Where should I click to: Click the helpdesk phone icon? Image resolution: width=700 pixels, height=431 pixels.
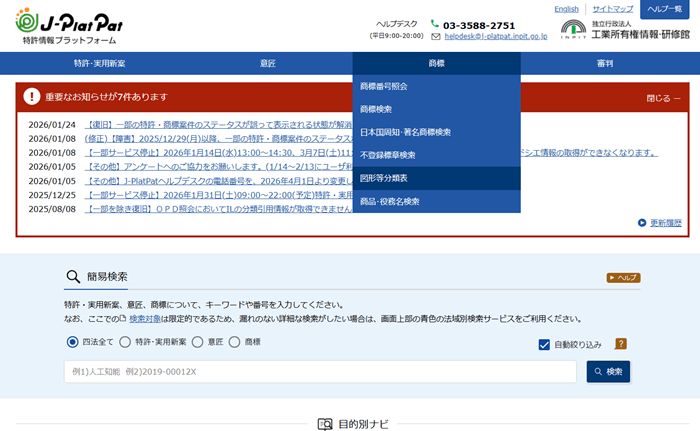click(x=435, y=23)
